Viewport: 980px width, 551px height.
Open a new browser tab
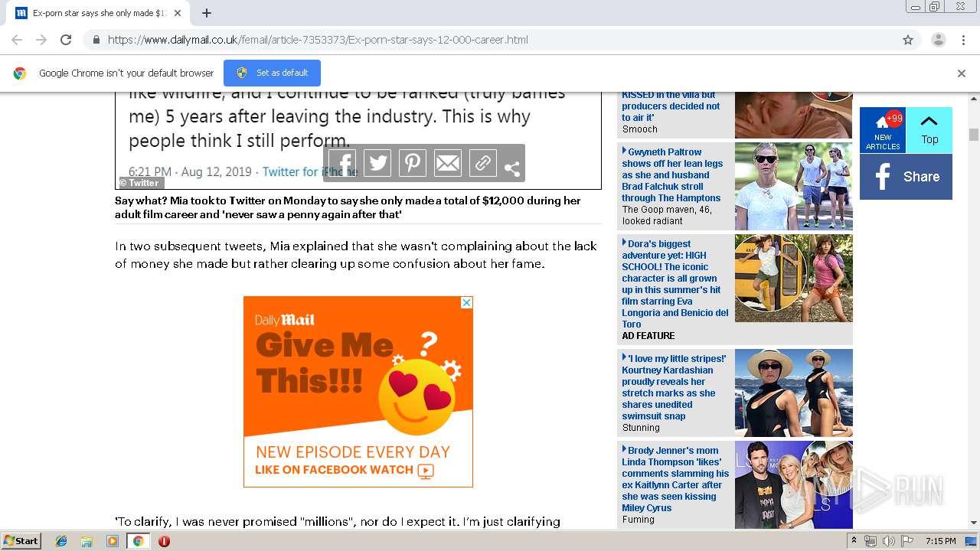click(x=207, y=13)
